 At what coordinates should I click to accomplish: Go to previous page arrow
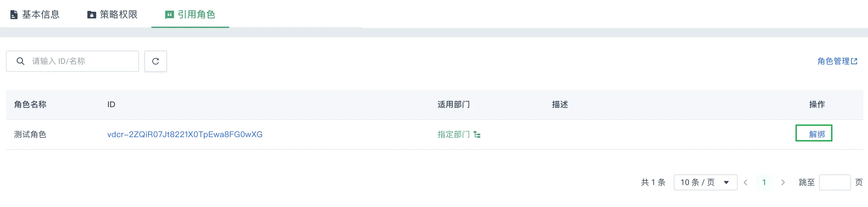point(745,182)
